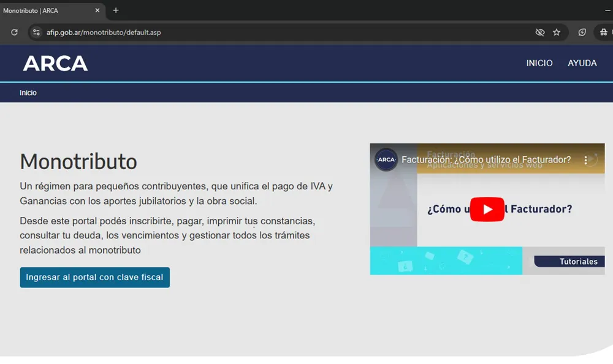Screen dimensions: 613x364
Task: Open site information icon in address bar
Action: point(36,32)
